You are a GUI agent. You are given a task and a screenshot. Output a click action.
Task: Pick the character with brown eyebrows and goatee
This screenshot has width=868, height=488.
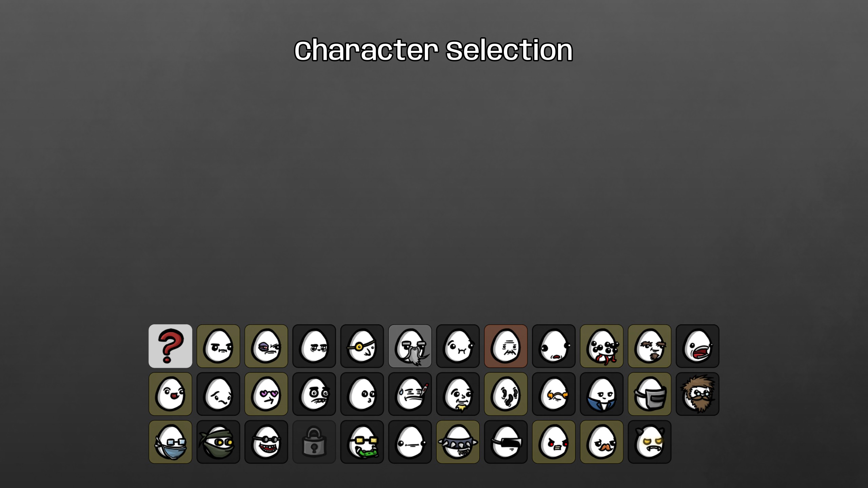tap(650, 346)
